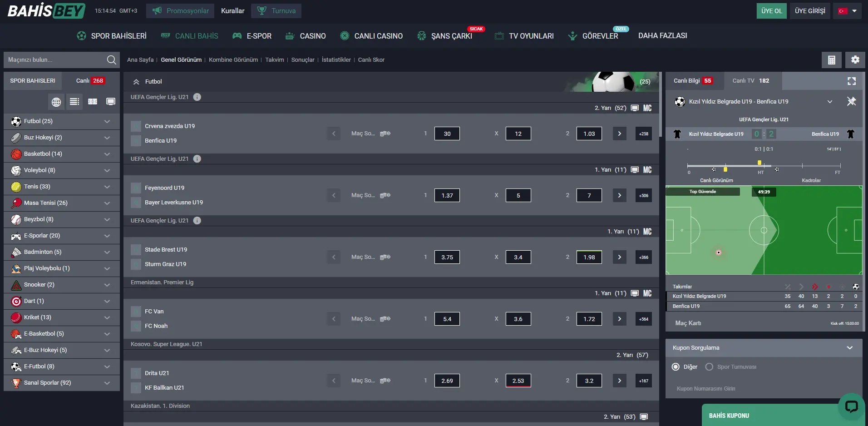The height and width of the screenshot is (426, 868).
Task: Click live TV icon for FC Van match
Action: pyautogui.click(x=635, y=293)
